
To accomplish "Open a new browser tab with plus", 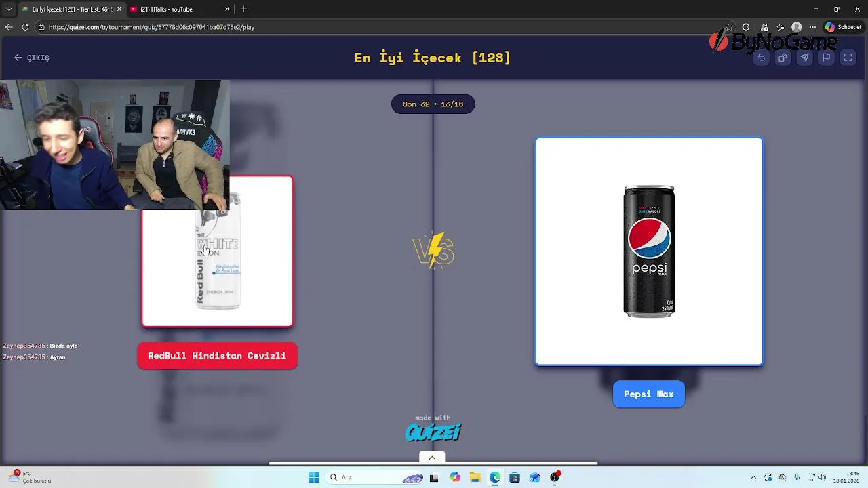I will pos(243,9).
